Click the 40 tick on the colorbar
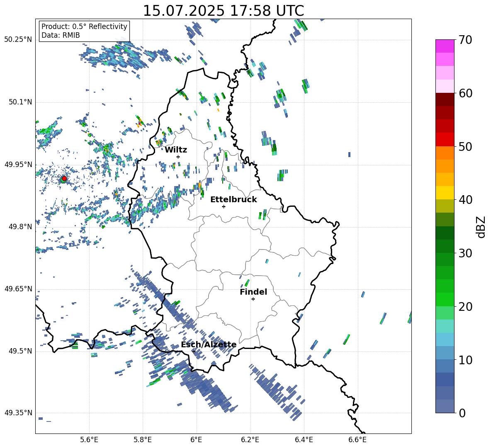 click(x=465, y=200)
